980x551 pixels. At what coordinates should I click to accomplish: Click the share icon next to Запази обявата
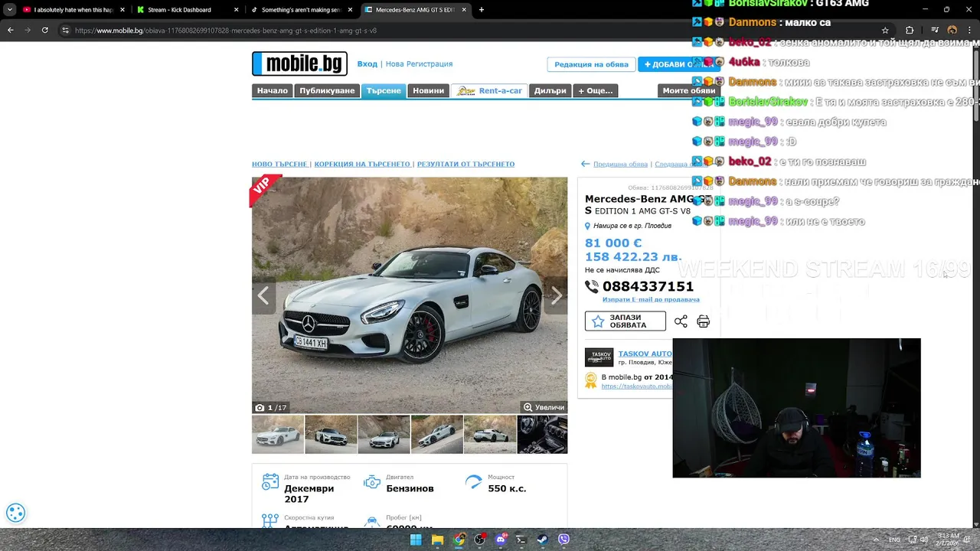tap(681, 321)
